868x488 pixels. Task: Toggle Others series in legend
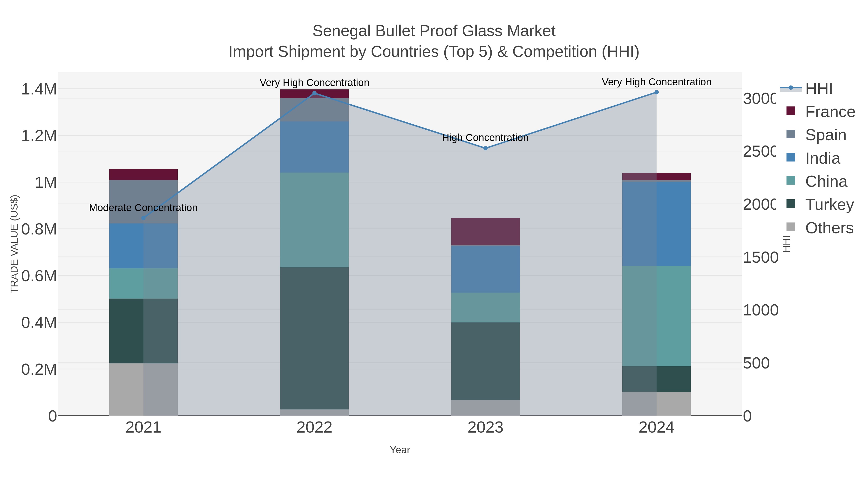(820, 228)
